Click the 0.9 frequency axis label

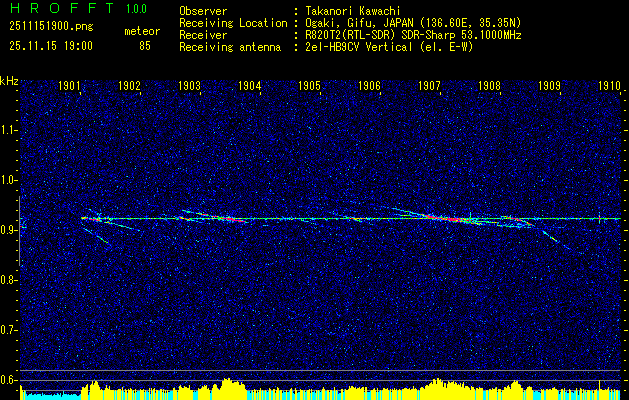(x=9, y=230)
